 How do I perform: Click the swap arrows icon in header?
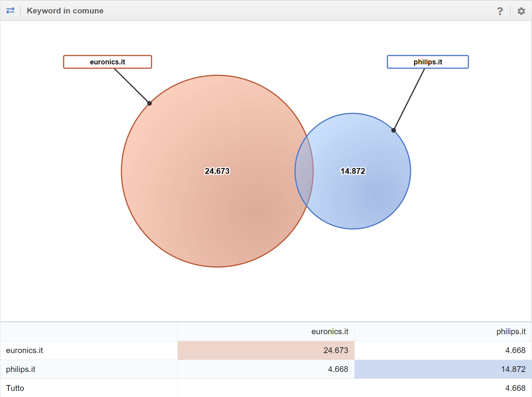click(10, 10)
